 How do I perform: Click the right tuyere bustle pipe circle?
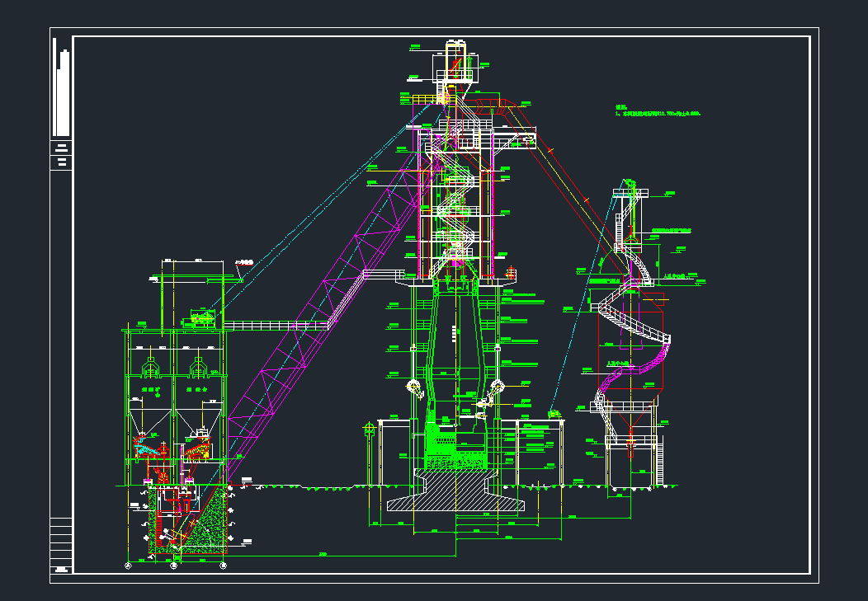497,387
